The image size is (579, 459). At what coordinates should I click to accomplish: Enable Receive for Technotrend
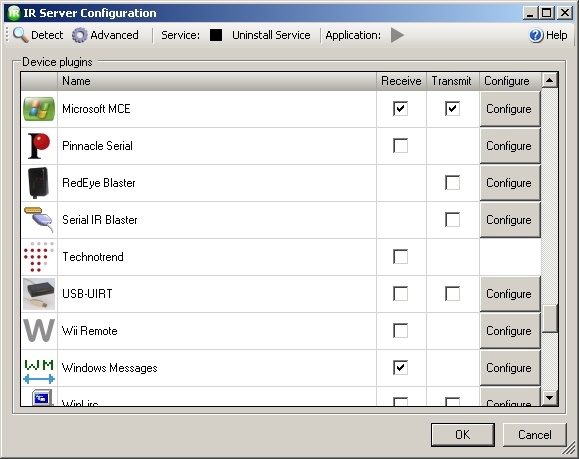401,257
